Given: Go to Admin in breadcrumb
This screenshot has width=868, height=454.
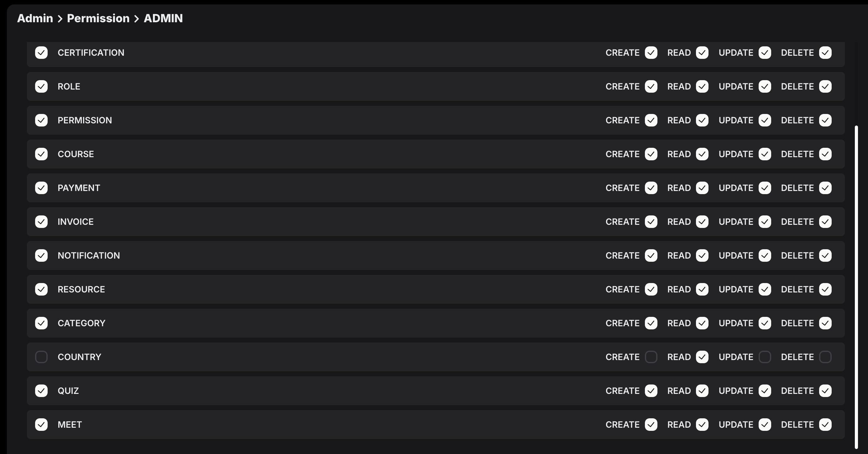Looking at the screenshot, I should pos(35,18).
